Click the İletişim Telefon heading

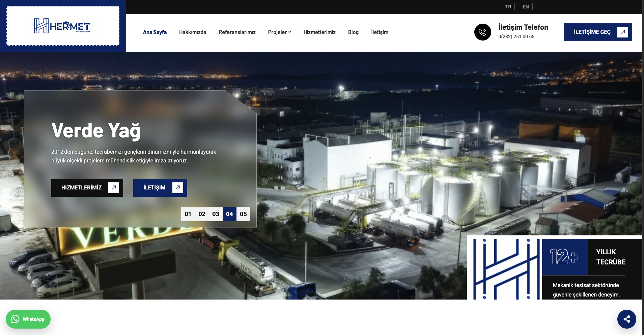[523, 27]
